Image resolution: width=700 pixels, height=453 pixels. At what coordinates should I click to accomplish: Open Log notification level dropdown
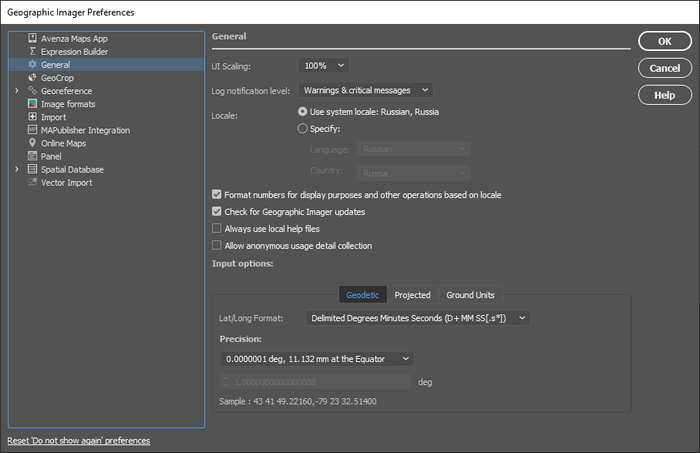[x=365, y=90]
